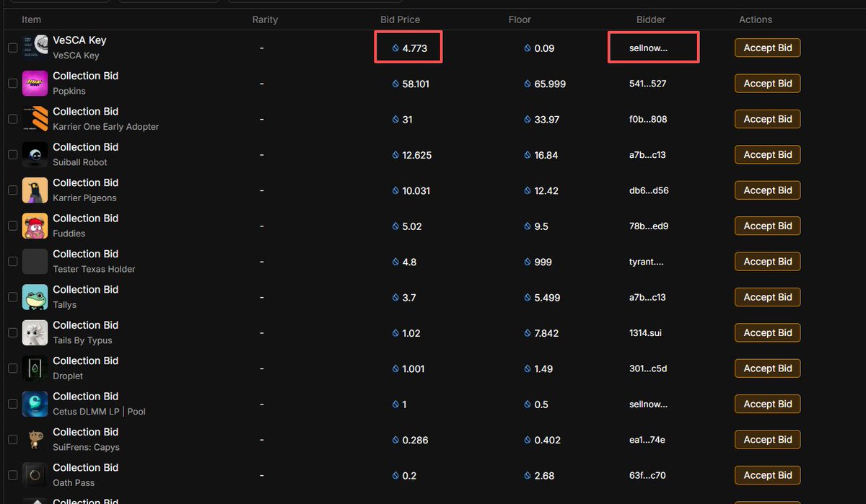866x504 pixels.
Task: Open the pink Popkins thumbnail
Action: (35, 84)
